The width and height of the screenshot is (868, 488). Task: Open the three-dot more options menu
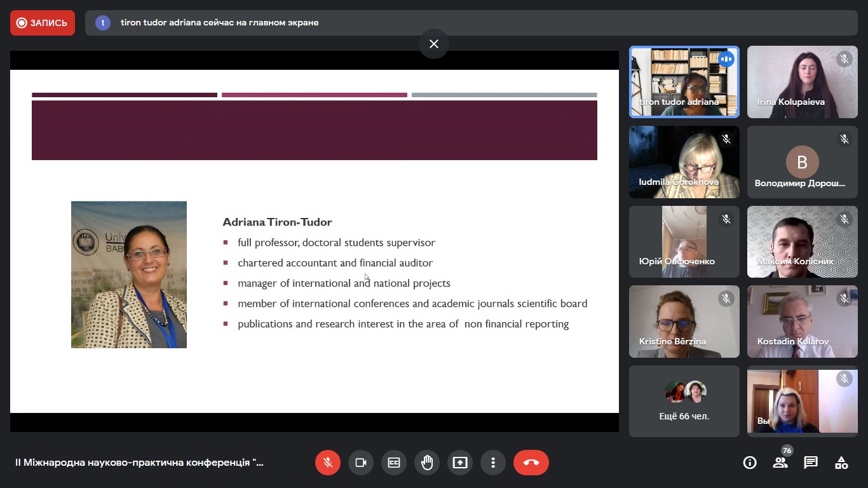[x=493, y=463]
